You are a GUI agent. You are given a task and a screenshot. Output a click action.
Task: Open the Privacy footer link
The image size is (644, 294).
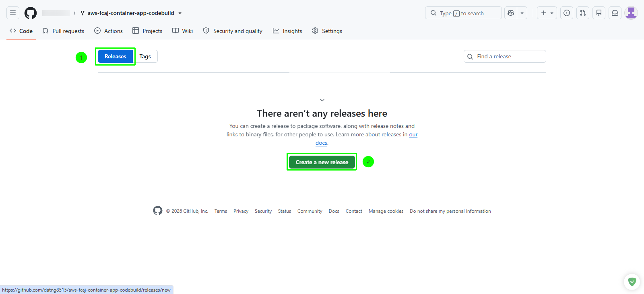click(x=241, y=211)
